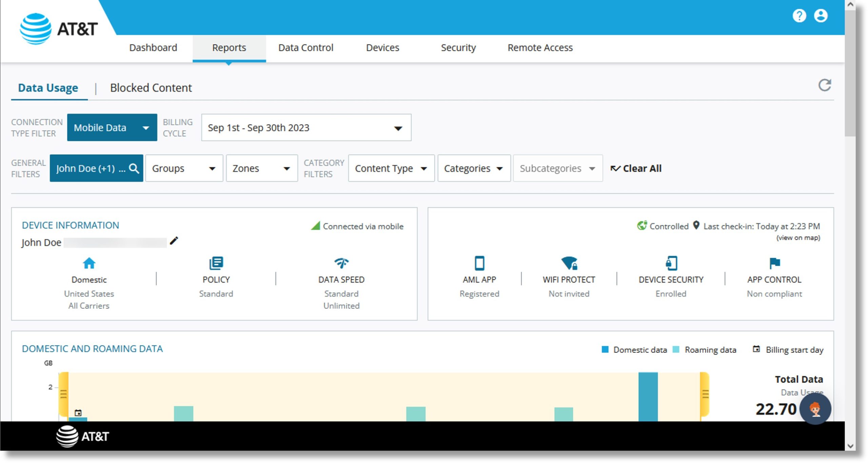Click the scrollbar down arrow
Screen dimensions: 868x463
pyautogui.click(x=850, y=446)
